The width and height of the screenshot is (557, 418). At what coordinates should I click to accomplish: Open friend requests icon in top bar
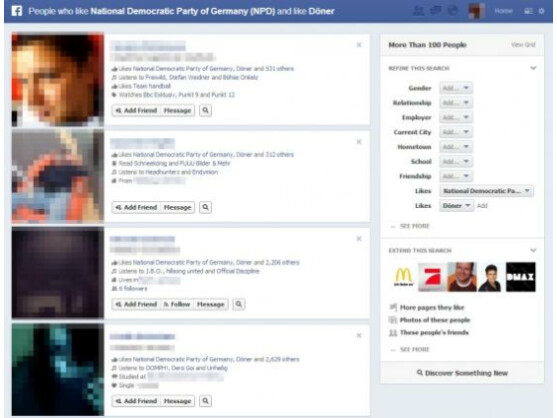[x=418, y=11]
